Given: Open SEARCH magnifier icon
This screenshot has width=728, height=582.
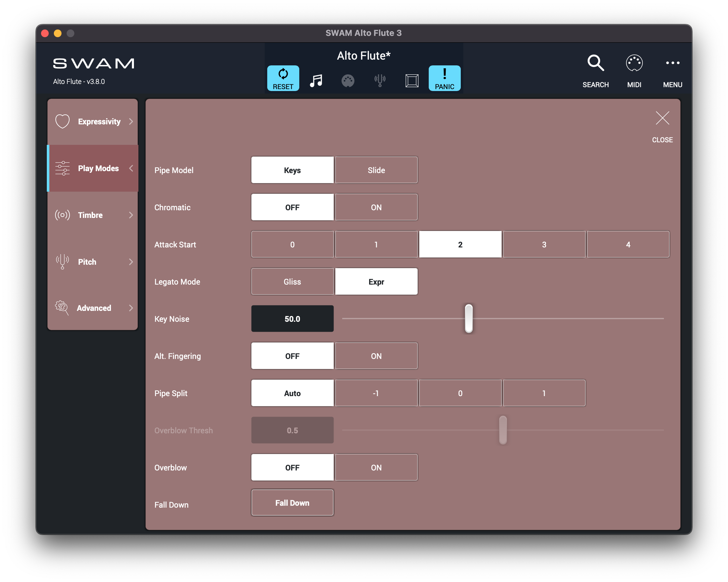Looking at the screenshot, I should point(595,63).
